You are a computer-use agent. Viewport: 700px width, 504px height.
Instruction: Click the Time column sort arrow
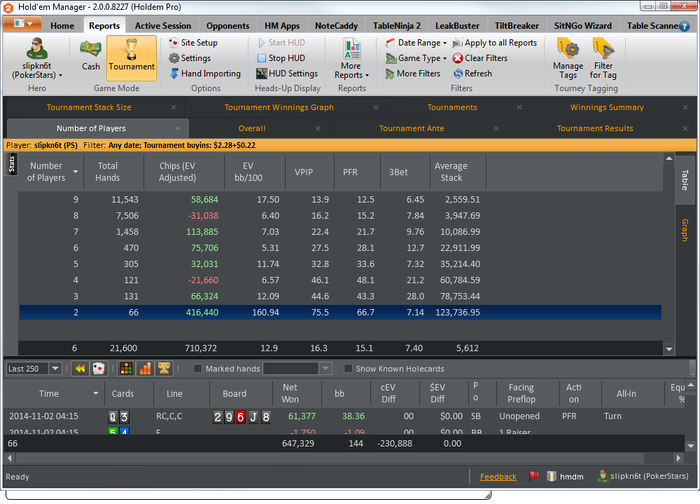pos(96,393)
